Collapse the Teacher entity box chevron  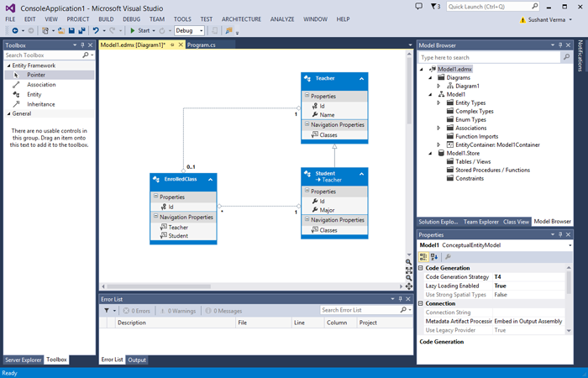coord(362,78)
